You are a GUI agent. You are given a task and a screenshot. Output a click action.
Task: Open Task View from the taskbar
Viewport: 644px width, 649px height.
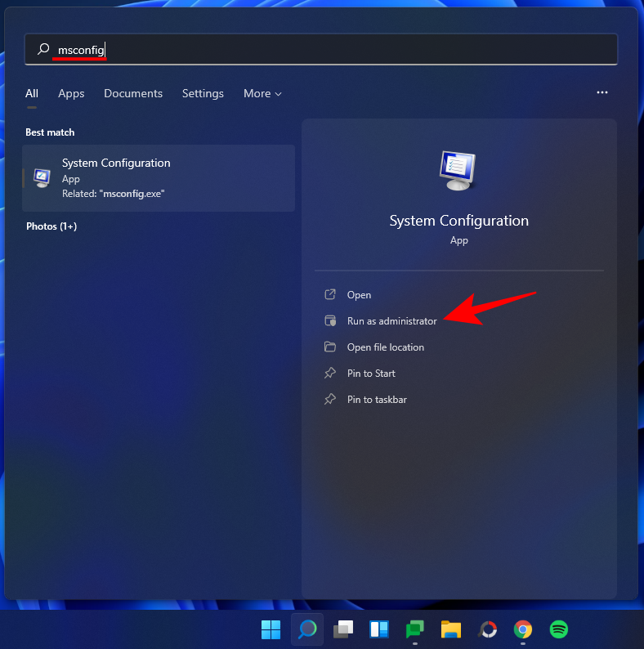pyautogui.click(x=343, y=629)
